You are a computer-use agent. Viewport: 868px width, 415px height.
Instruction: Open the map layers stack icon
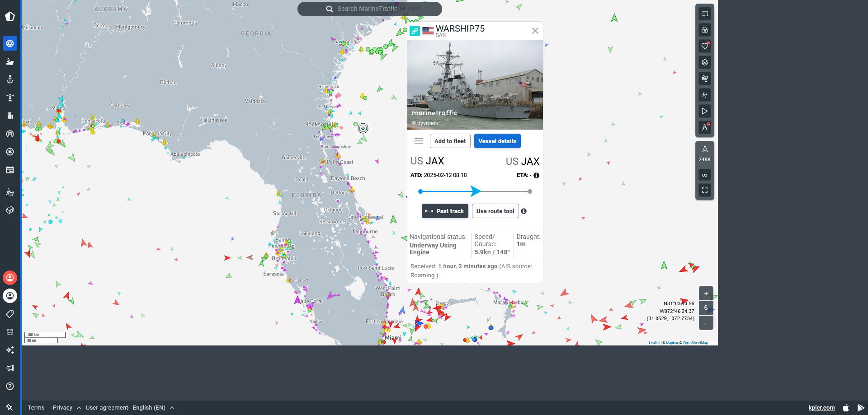coord(704,62)
